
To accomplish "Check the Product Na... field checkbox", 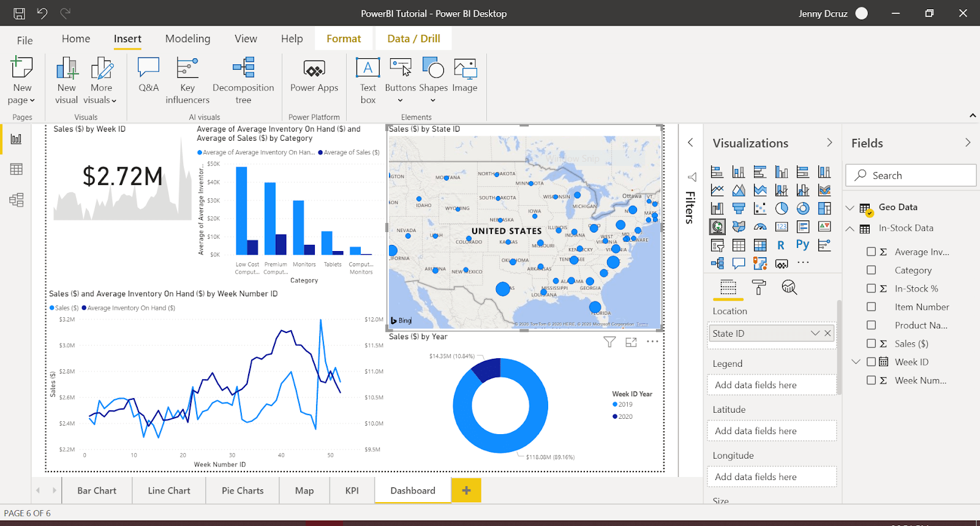I will click(x=871, y=325).
